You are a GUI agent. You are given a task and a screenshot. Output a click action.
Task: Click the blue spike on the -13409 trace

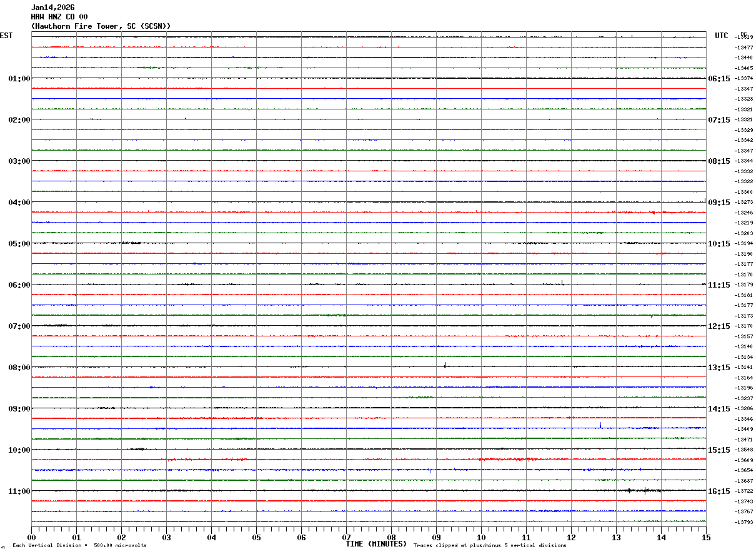600,425
